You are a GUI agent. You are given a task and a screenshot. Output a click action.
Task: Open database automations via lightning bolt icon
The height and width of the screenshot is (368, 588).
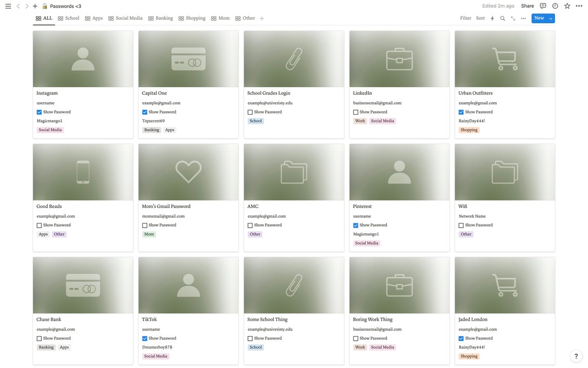click(x=492, y=18)
